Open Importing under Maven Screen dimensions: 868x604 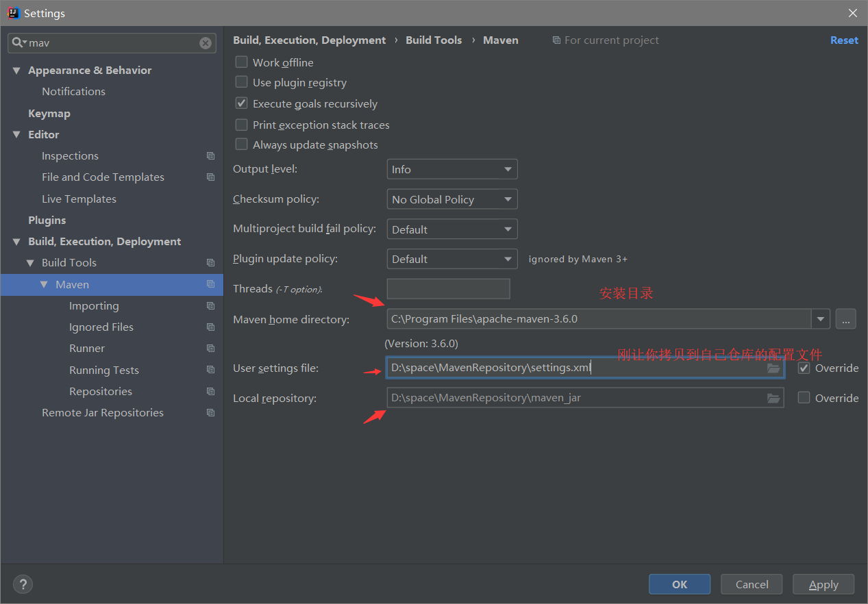tap(94, 306)
